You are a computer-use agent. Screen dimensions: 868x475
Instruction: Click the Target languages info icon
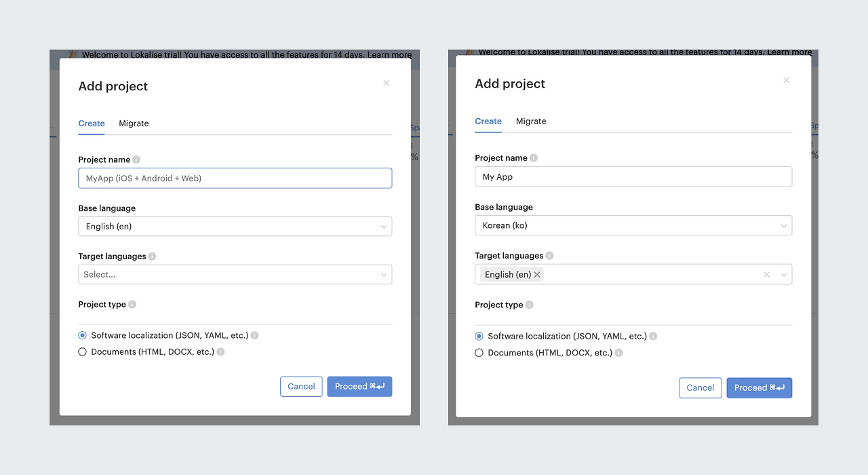(152, 256)
